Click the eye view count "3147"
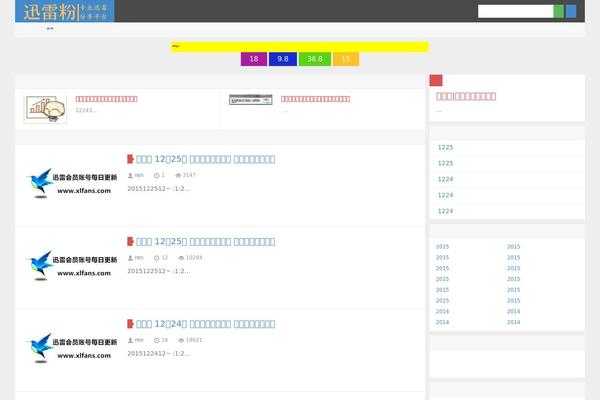600x400 pixels. point(186,175)
